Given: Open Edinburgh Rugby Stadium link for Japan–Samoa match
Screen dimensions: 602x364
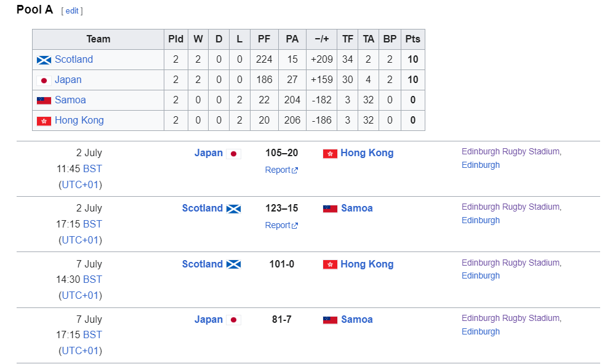Looking at the screenshot, I should coord(511,318).
